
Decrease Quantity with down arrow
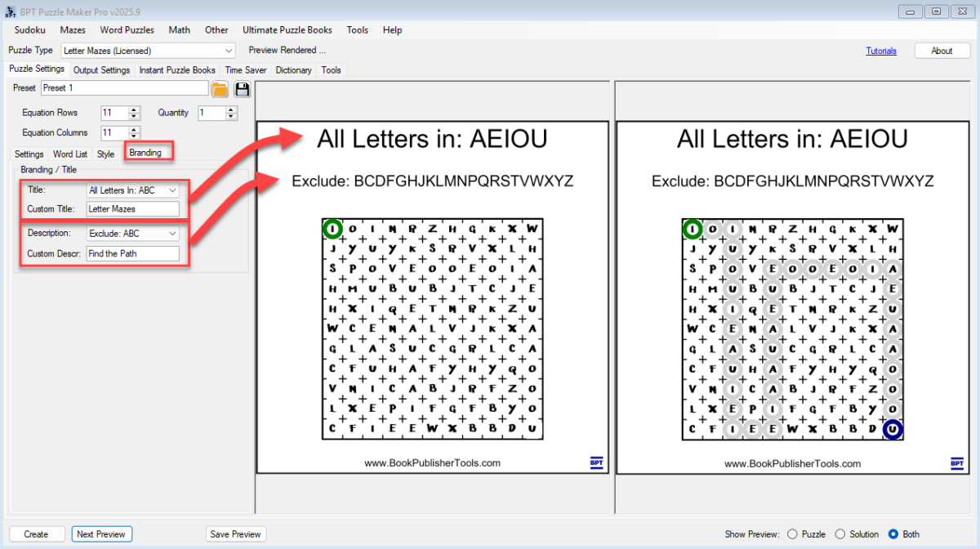pyautogui.click(x=231, y=117)
